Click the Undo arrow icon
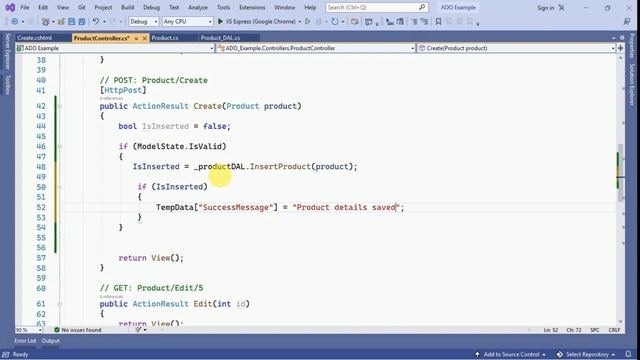640x360 pixels. click(x=96, y=21)
